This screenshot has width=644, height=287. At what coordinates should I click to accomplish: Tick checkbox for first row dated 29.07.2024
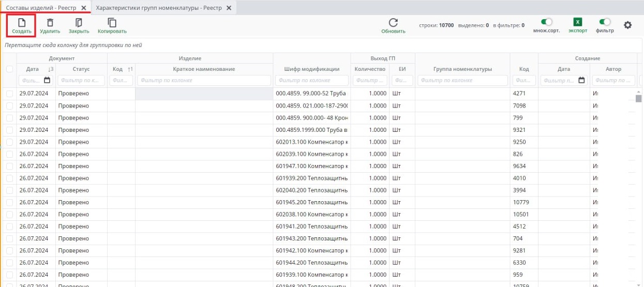pyautogui.click(x=9, y=94)
